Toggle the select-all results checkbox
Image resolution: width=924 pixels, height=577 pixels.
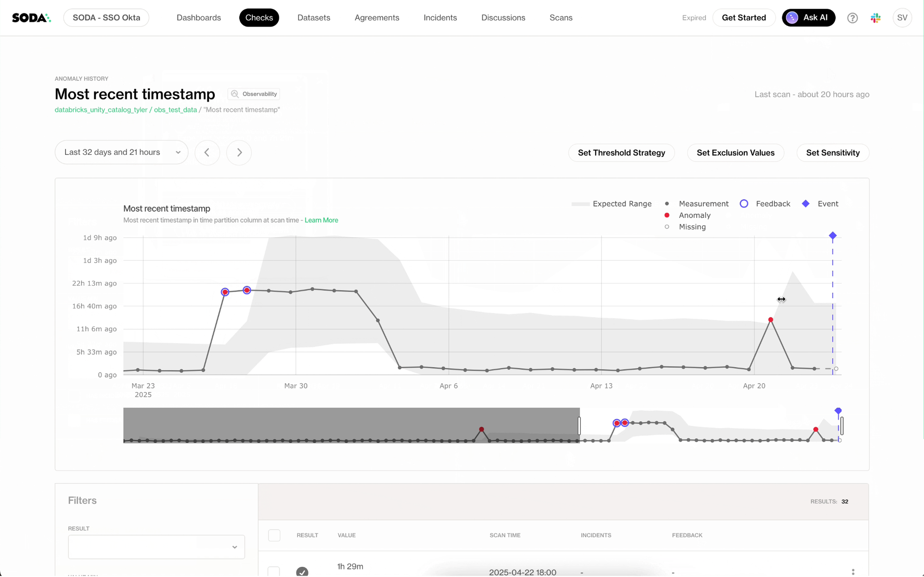point(274,535)
